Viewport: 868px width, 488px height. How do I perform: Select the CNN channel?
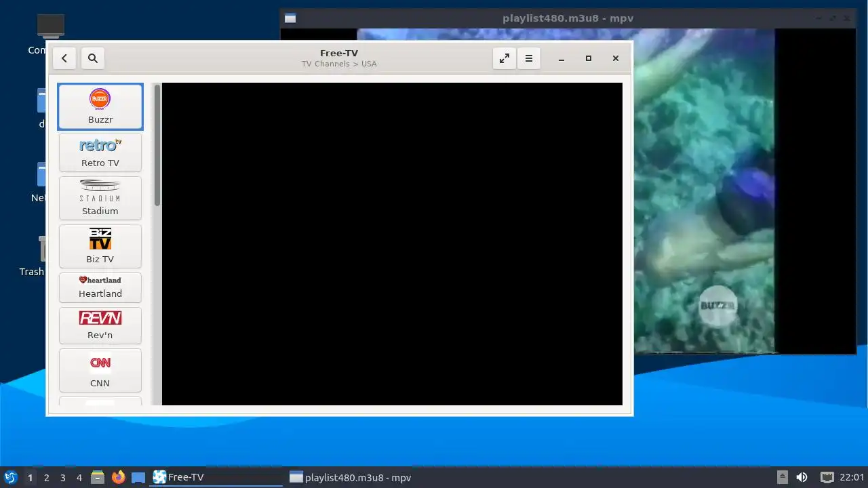coord(100,370)
